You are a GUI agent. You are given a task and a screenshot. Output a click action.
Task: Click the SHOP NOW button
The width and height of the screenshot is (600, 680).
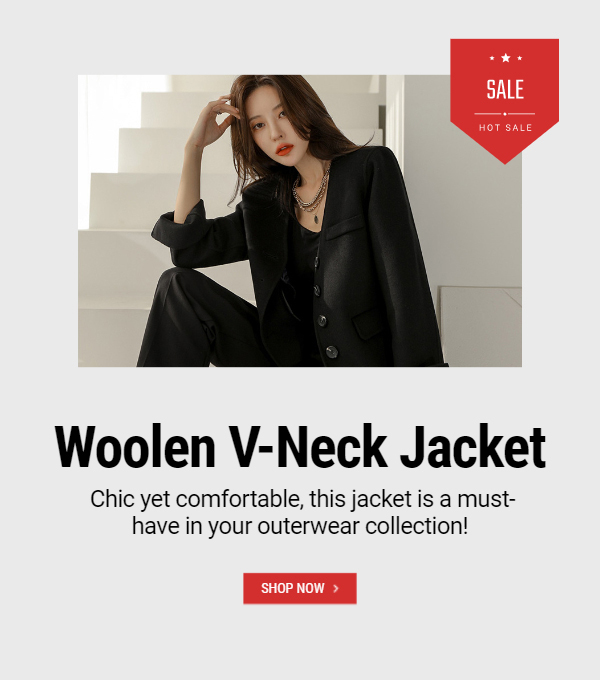[x=300, y=588]
